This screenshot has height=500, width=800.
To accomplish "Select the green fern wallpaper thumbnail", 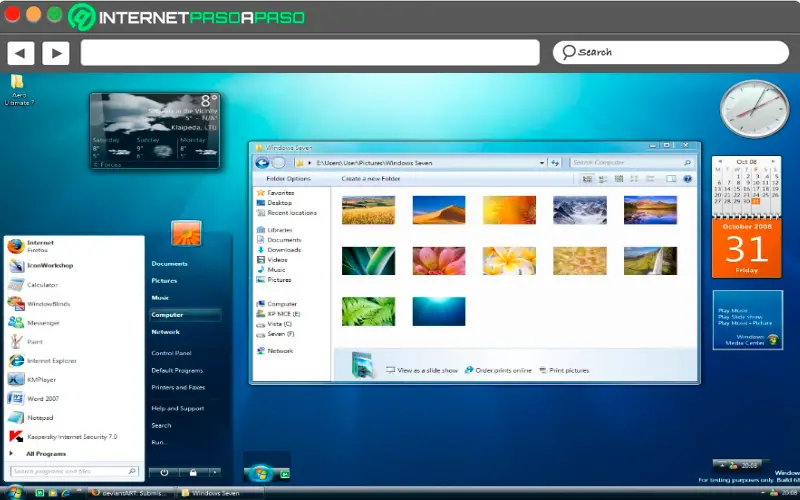I will tap(368, 311).
